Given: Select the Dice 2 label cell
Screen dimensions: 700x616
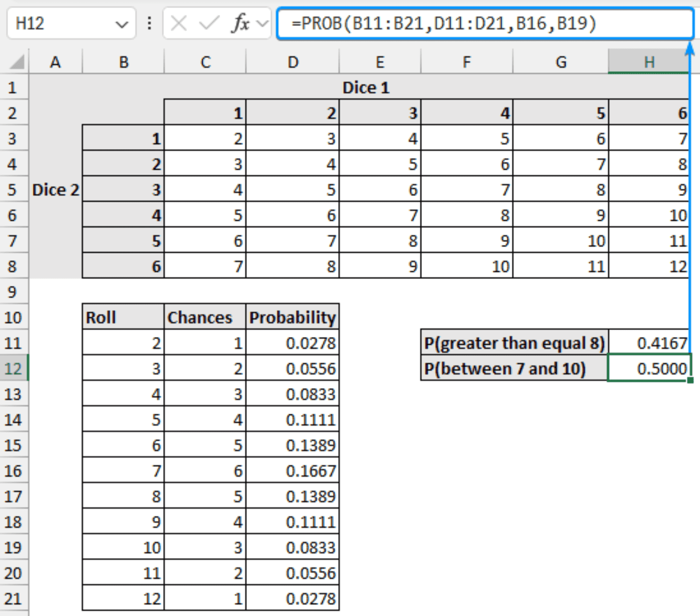Looking at the screenshot, I should (56, 190).
